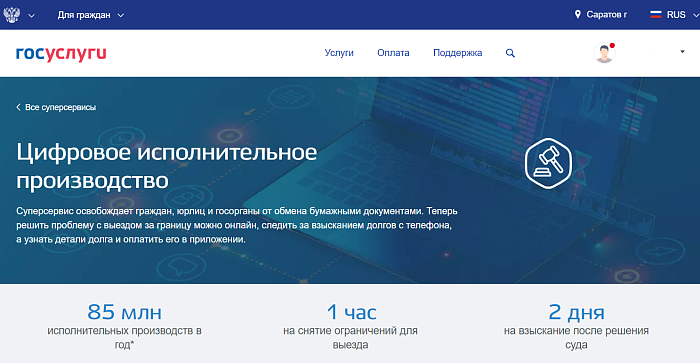The image size is (700, 363).
Task: Click the red notification dot on the avatar
Action: tap(612, 46)
